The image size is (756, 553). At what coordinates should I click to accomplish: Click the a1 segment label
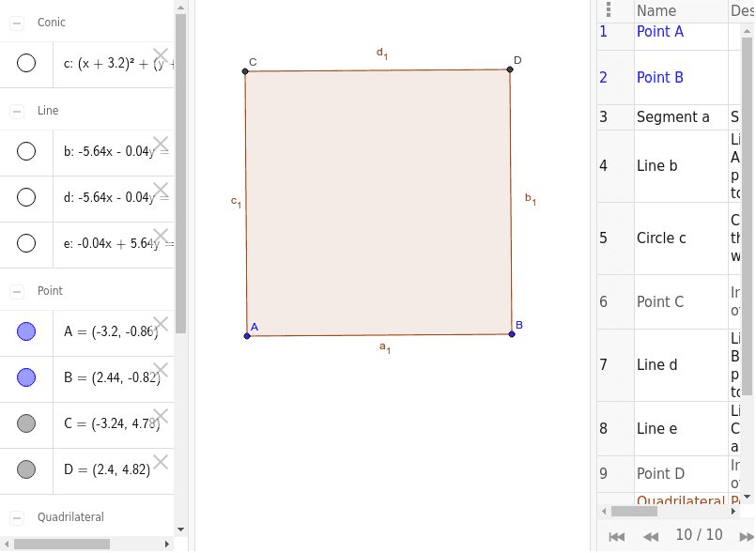[385, 347]
